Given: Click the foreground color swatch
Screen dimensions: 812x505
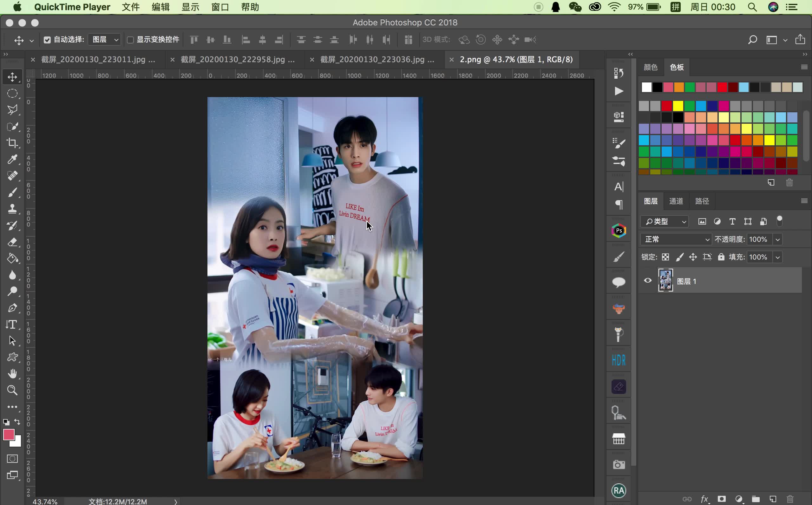Looking at the screenshot, I should point(9,435).
